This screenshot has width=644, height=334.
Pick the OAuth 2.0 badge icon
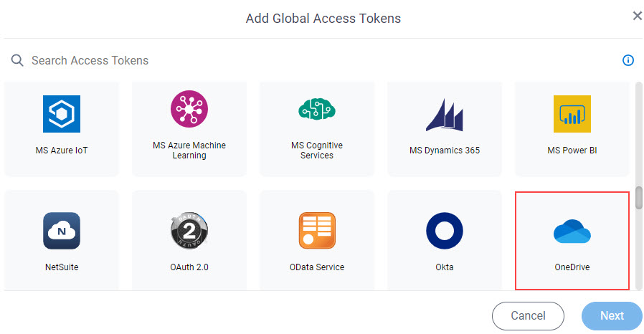click(189, 231)
